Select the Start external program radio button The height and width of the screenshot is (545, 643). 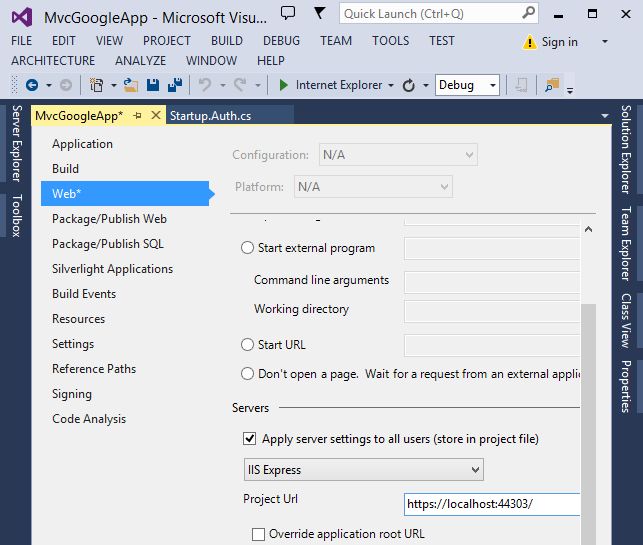coord(247,248)
